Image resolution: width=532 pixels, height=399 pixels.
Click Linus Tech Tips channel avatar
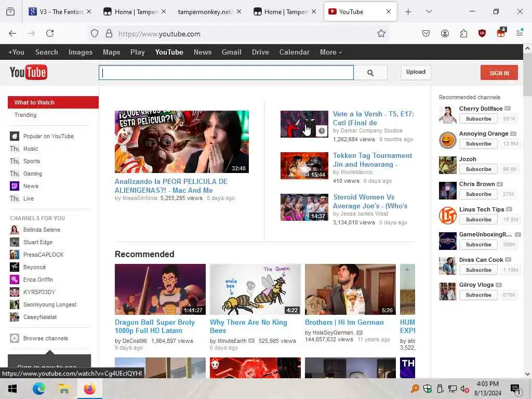coord(447,216)
